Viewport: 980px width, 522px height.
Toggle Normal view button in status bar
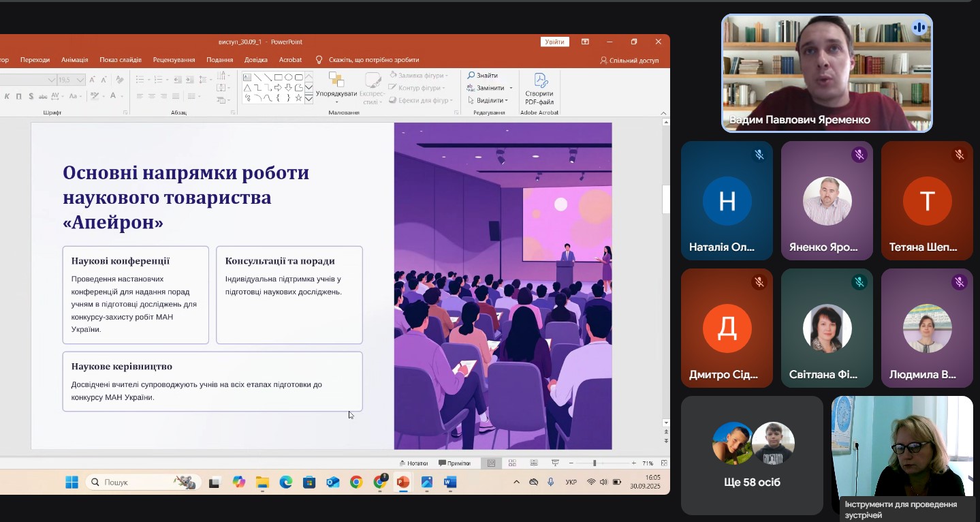491,463
